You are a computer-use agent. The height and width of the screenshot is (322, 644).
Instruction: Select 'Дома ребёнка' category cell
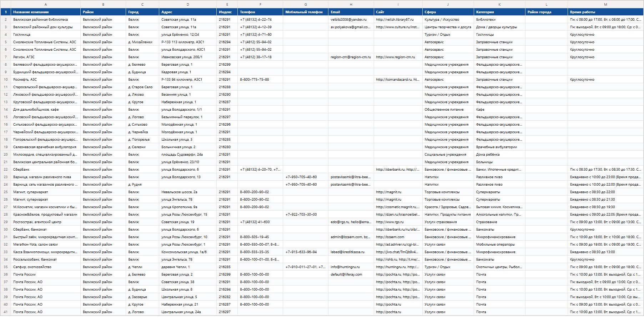[499, 155]
